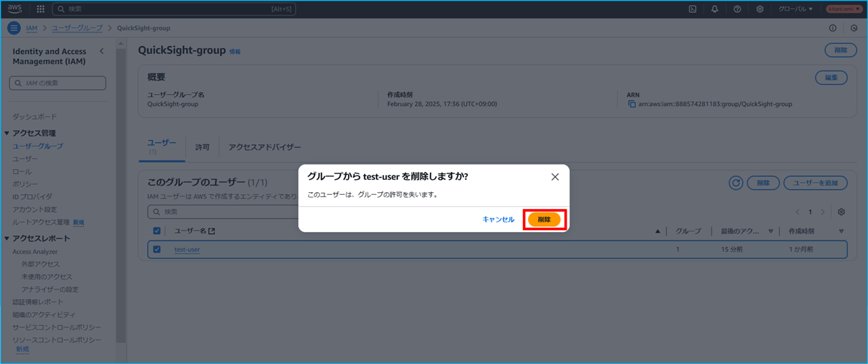Switch to the 許可 tab
Viewport: 868px width, 364px height.
pyautogui.click(x=202, y=147)
